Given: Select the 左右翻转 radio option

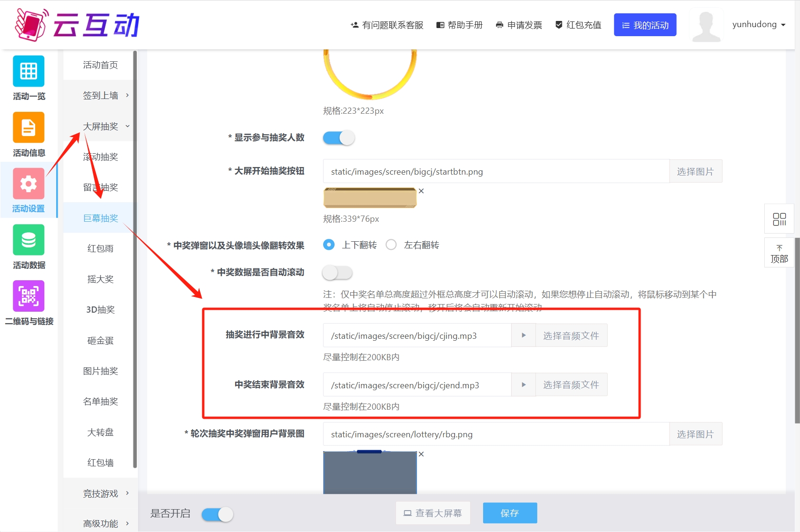Looking at the screenshot, I should [391, 245].
